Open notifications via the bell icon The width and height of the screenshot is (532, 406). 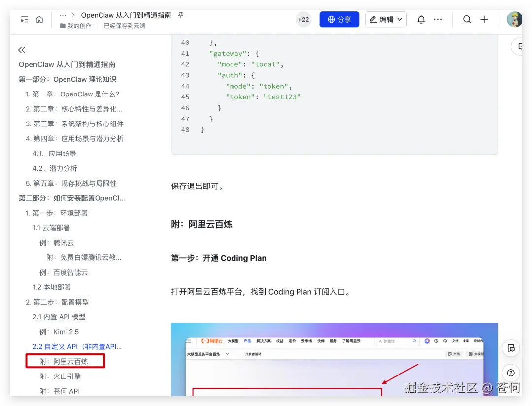tap(421, 19)
